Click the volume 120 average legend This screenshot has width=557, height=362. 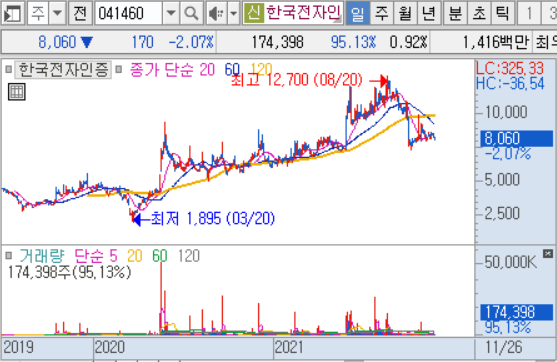tap(189, 256)
